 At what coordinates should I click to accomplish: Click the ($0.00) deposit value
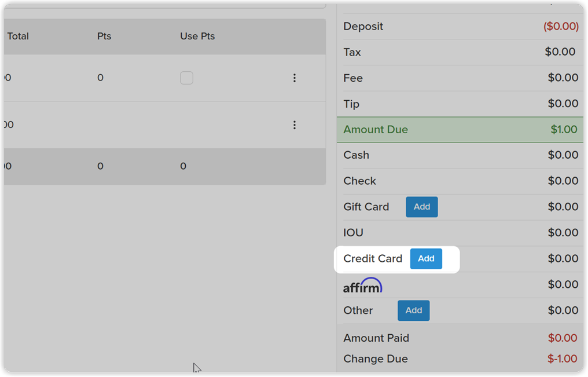561,26
